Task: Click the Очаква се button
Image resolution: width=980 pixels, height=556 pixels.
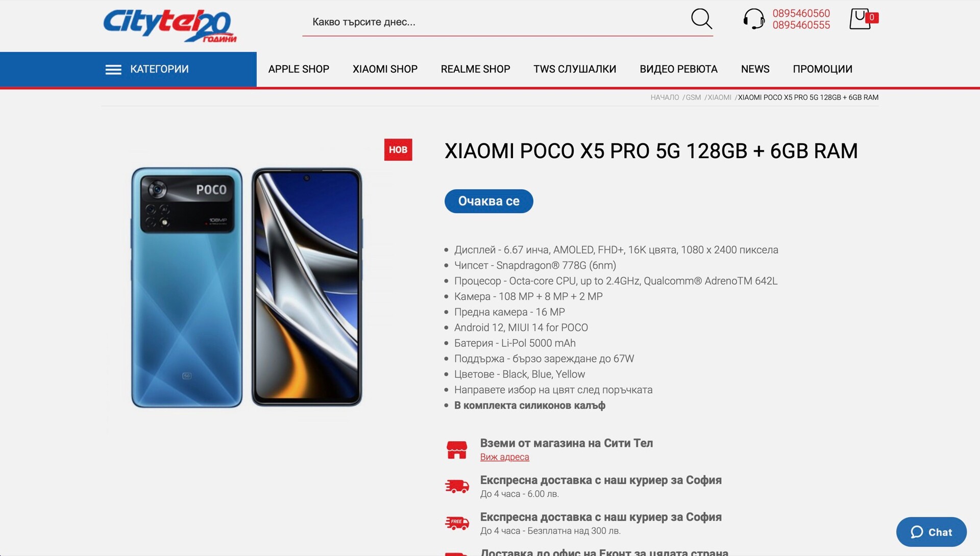Action: click(488, 201)
